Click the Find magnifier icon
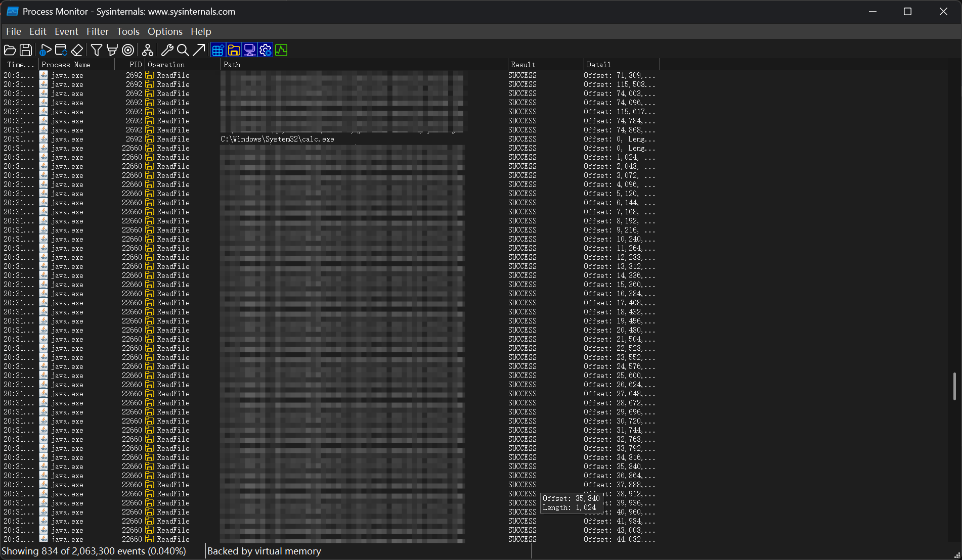This screenshot has width=962, height=560. 183,50
